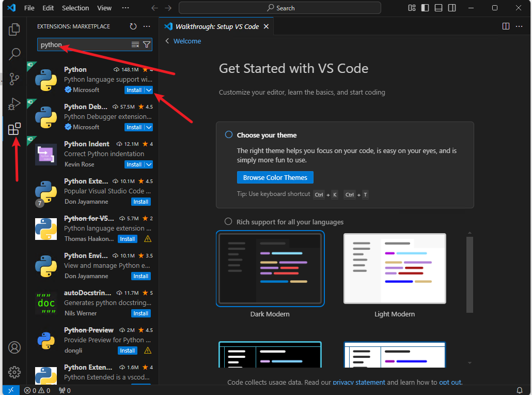Open Customize Layout icon in title bar

[x=412, y=8]
